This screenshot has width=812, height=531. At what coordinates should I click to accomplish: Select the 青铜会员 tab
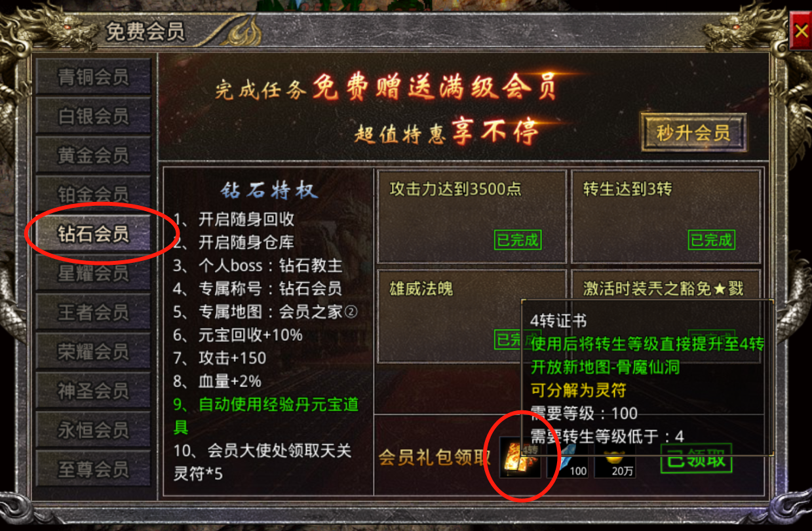click(x=93, y=77)
